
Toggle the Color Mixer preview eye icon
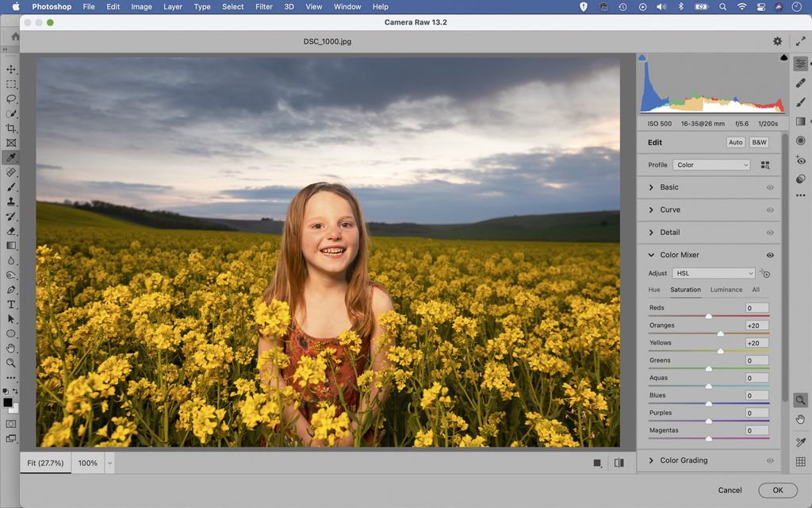[x=769, y=255]
